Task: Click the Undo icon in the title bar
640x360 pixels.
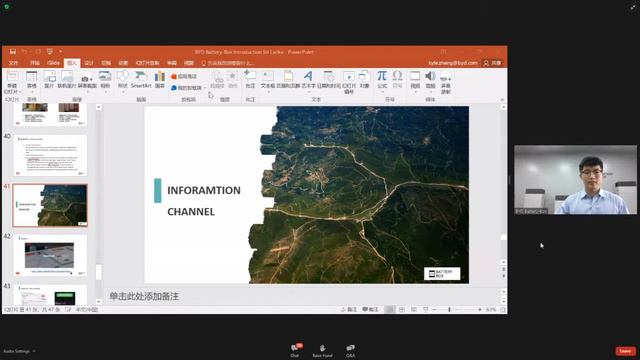Action: (24, 51)
